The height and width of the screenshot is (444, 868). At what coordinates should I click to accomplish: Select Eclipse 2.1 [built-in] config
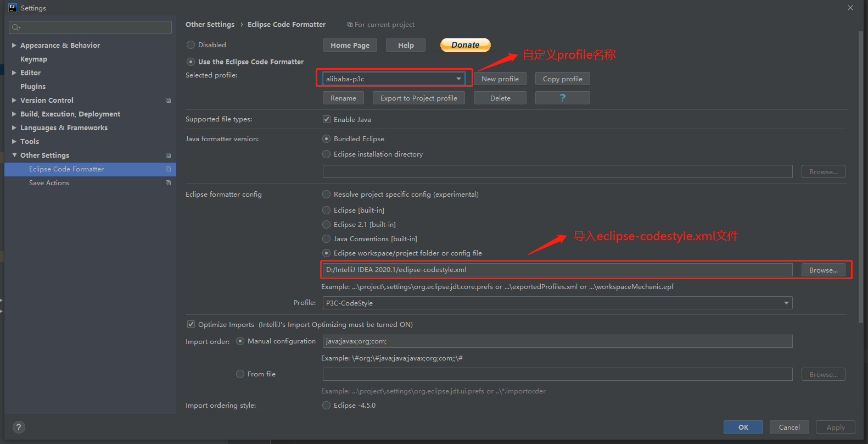327,225
